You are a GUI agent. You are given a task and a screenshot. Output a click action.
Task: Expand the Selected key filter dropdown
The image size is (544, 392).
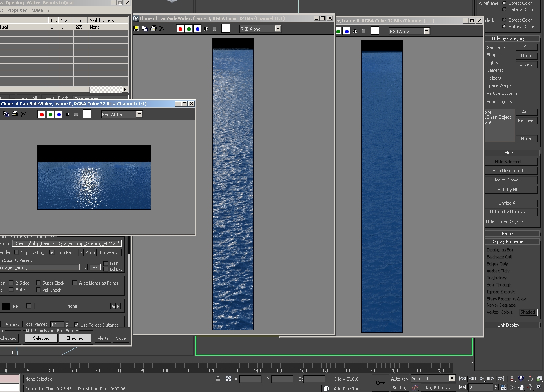coord(452,379)
